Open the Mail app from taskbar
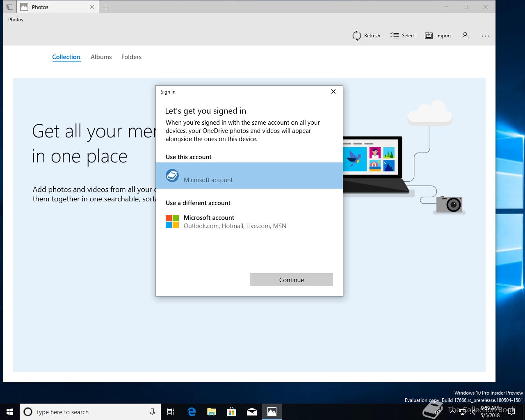525x420 pixels. tap(252, 412)
